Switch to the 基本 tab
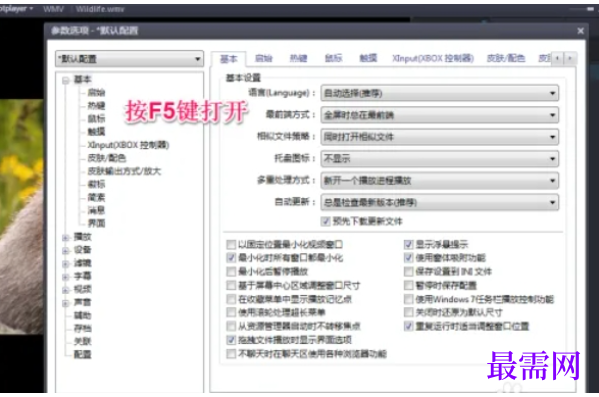This screenshot has height=397, width=599. pos(228,58)
